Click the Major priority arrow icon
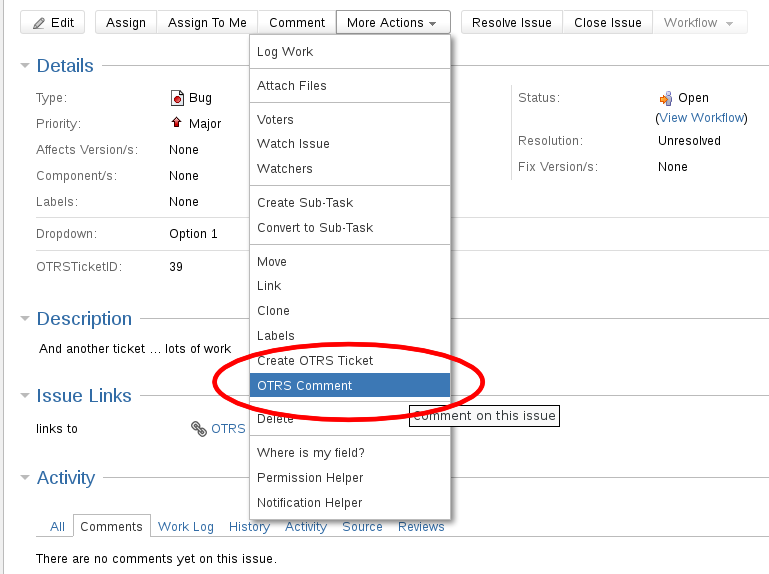The height and width of the screenshot is (574, 769). point(177,124)
